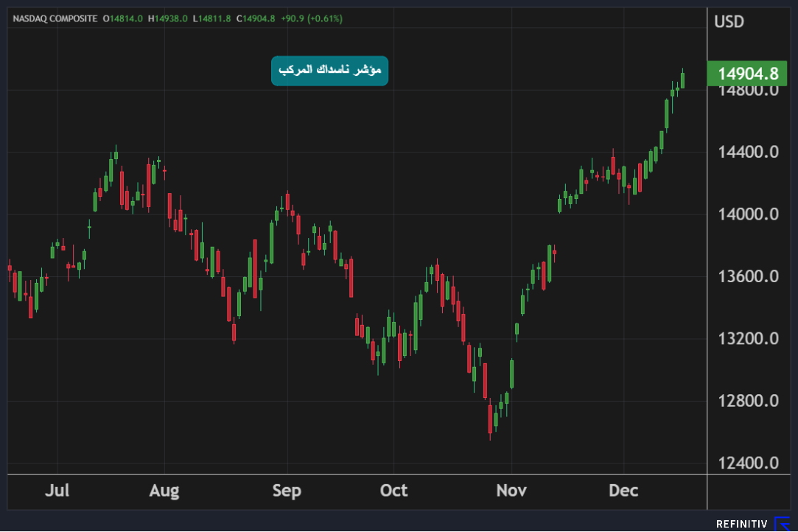The width and height of the screenshot is (798, 532).
Task: Select the Oct marker on the time axis
Action: 393,491
